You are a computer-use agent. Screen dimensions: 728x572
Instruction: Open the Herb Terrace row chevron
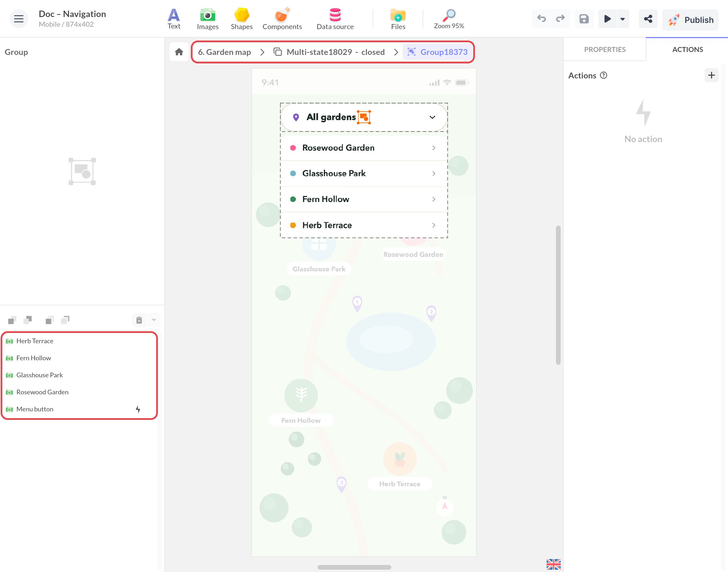coord(434,226)
